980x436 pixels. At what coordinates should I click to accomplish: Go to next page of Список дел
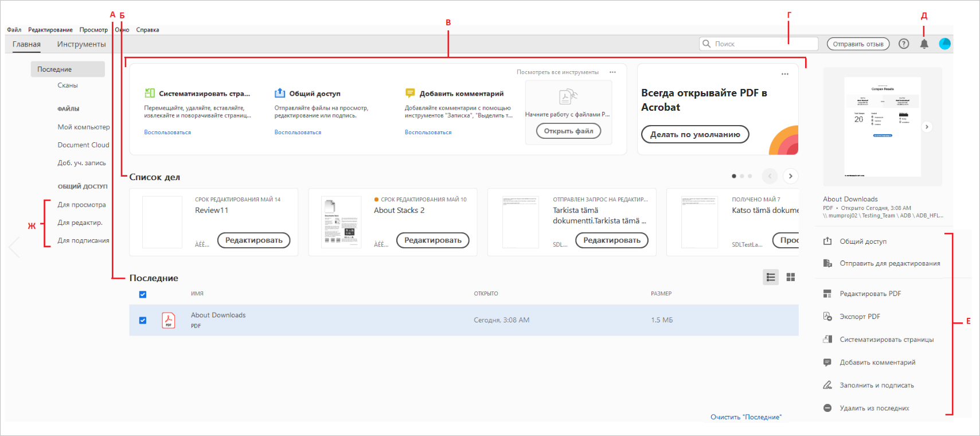pyautogui.click(x=790, y=176)
